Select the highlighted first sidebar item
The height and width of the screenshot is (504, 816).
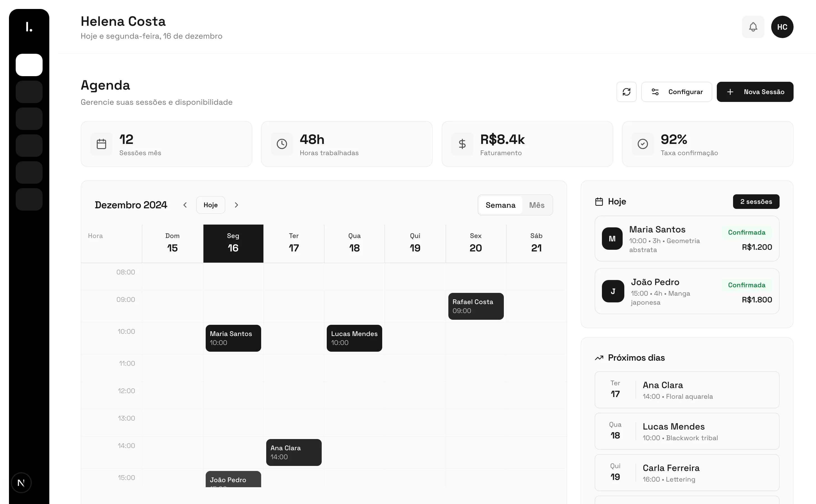tap(29, 65)
